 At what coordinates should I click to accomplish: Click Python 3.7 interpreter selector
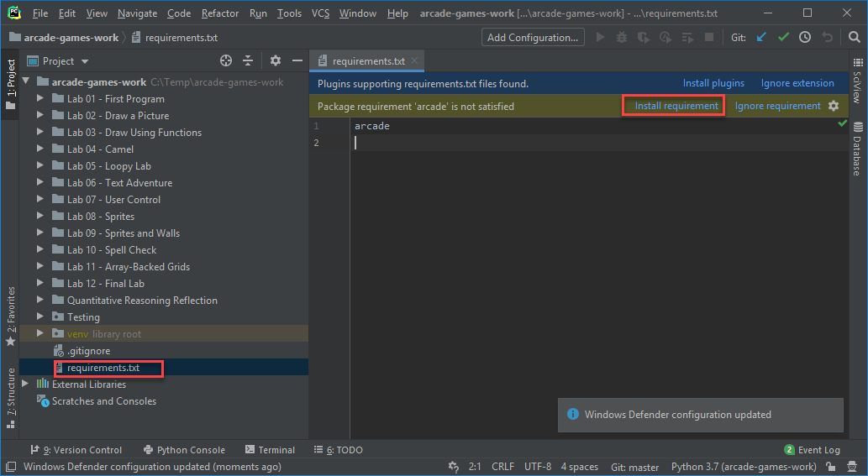click(x=744, y=467)
